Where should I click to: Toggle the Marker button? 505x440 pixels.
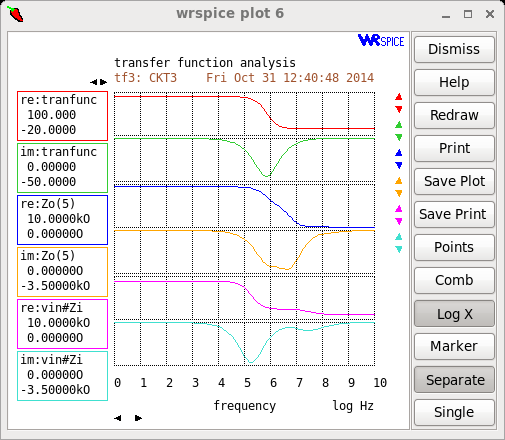454,347
